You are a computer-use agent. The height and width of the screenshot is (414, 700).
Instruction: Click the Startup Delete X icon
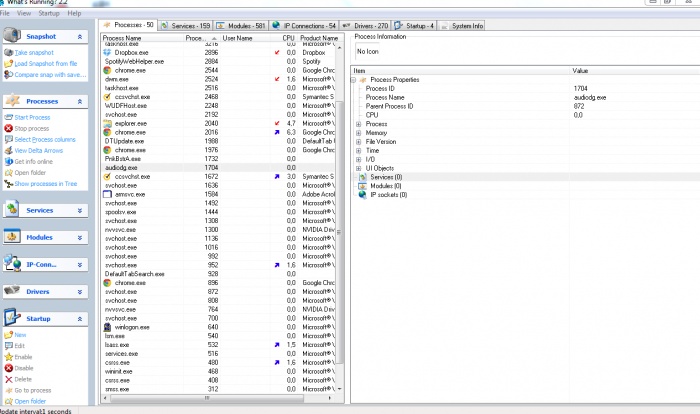(x=8, y=379)
